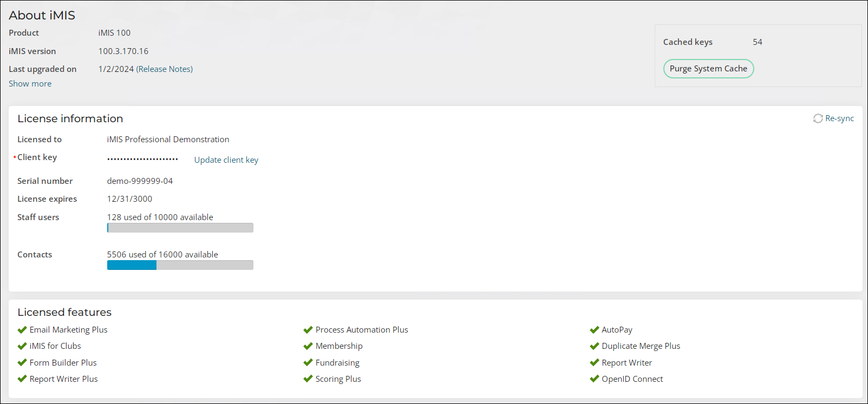Click the iMIS for Clubs checkmark icon

point(22,346)
